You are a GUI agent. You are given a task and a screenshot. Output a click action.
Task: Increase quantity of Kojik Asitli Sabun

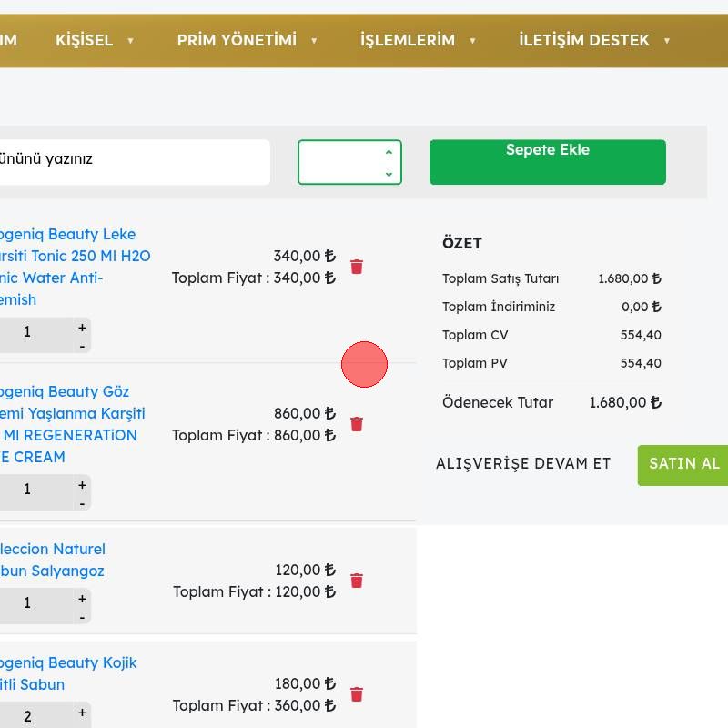coord(82,713)
